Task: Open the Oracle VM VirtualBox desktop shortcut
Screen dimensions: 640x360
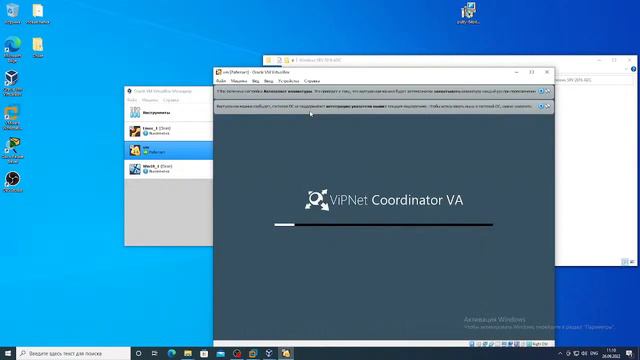Action: point(12,83)
